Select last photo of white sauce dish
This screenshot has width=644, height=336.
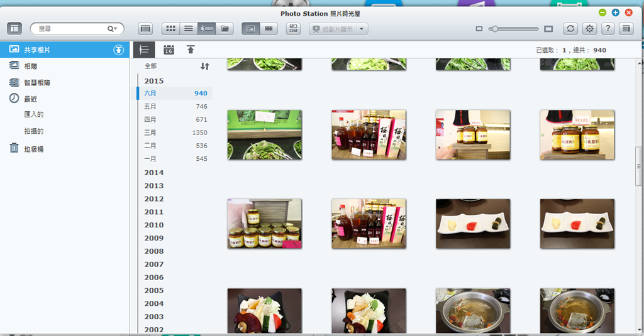pyautogui.click(x=577, y=224)
